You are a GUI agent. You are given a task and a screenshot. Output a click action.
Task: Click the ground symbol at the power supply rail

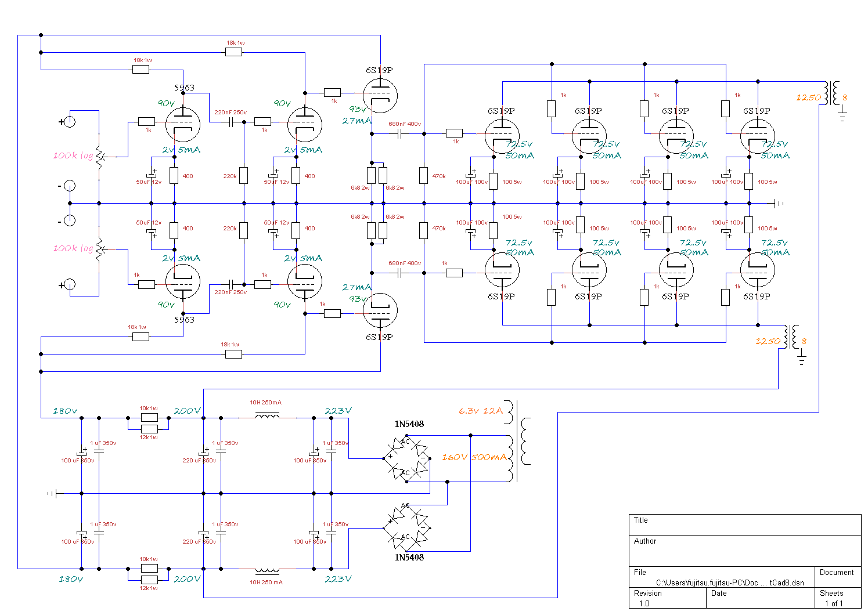click(52, 493)
